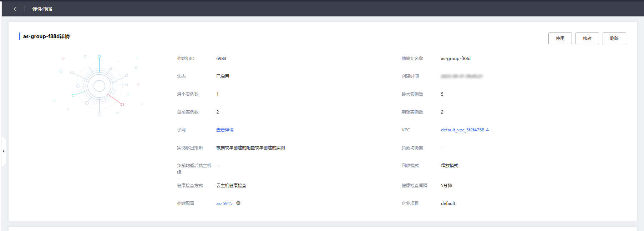Click the 健康检查间隔 value 5分钟
644x231 pixels.
(x=446, y=186)
